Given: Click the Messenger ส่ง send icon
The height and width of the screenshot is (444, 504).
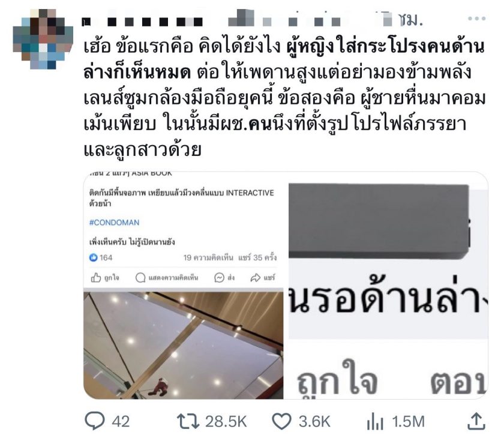Looking at the screenshot, I should pyautogui.click(x=224, y=277).
